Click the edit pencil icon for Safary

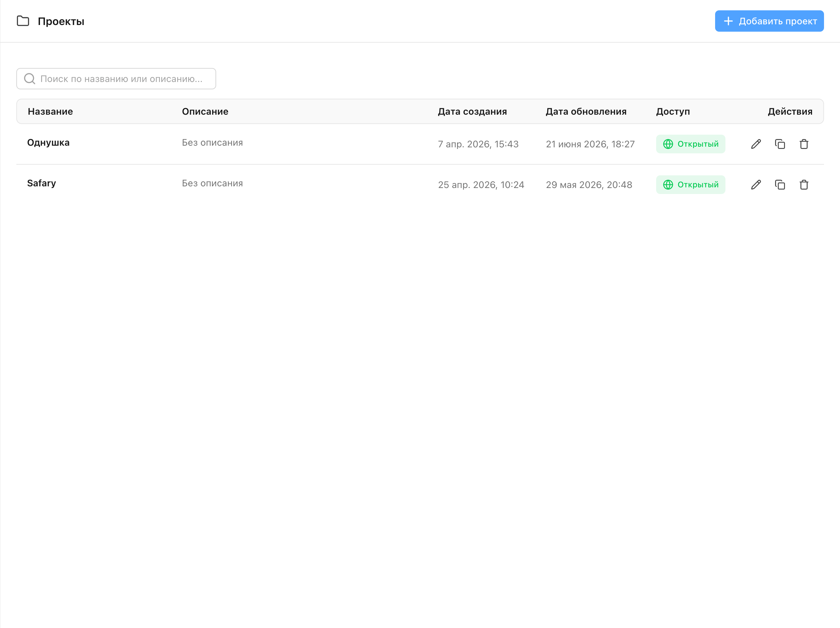point(756,185)
